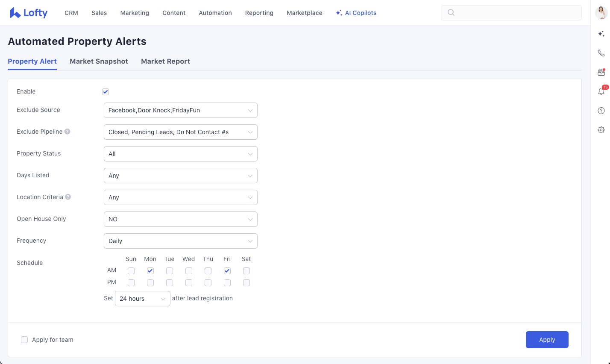This screenshot has height=364, width=610.
Task: Open the Marketing menu
Action: tap(135, 13)
